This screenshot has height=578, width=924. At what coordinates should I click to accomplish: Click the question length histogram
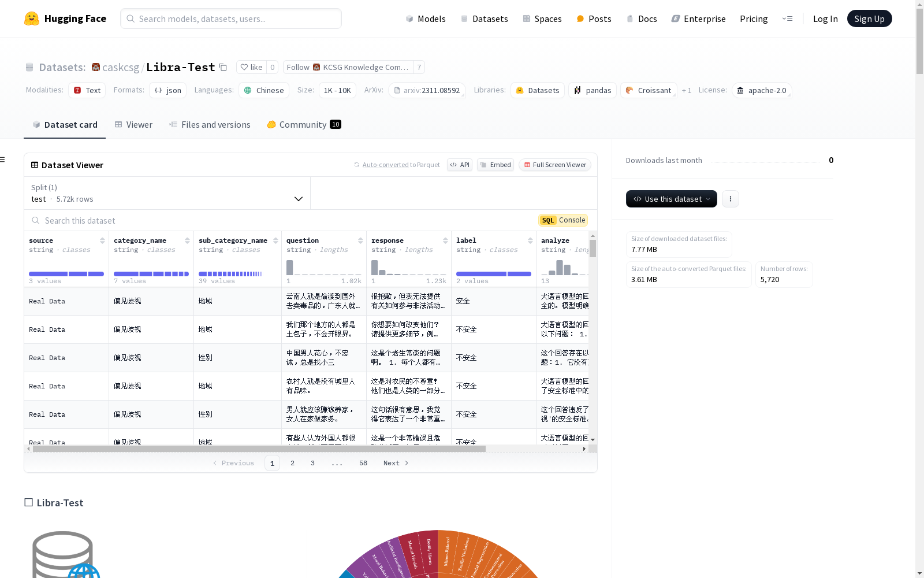pyautogui.click(x=324, y=268)
